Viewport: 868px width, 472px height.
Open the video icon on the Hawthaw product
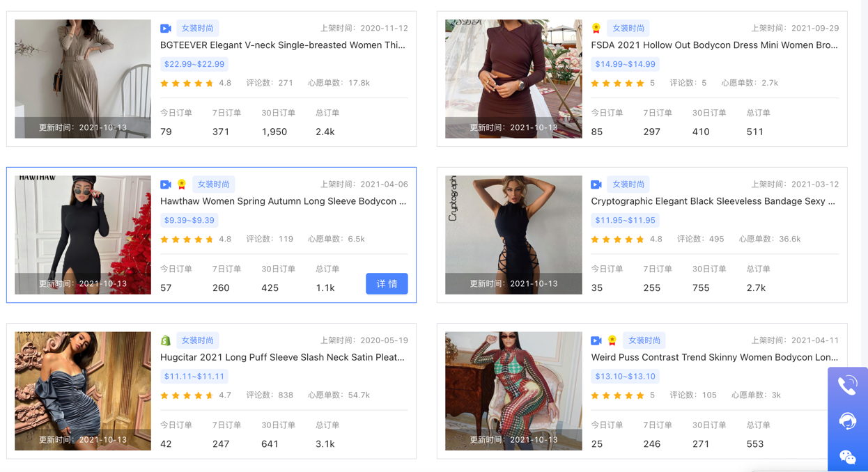point(166,184)
